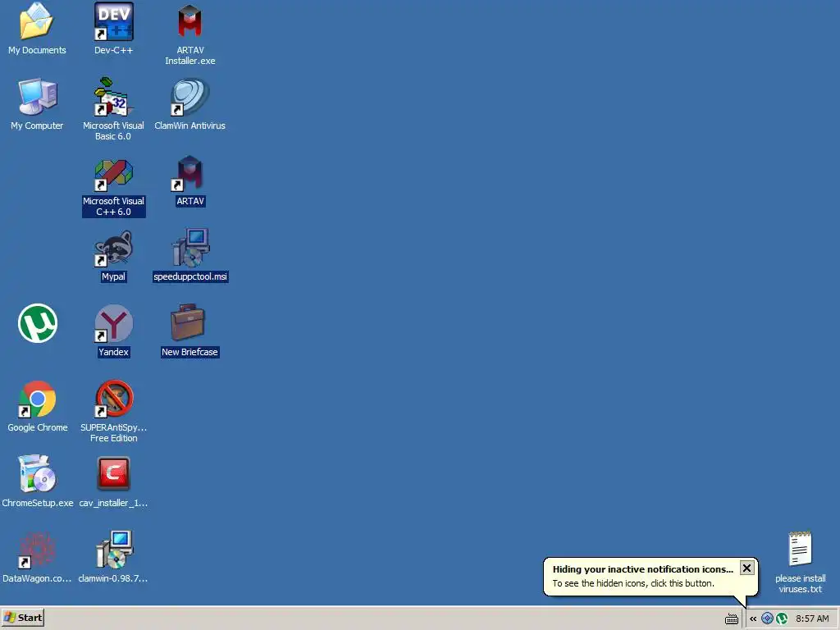This screenshot has height=630, width=840.
Task: Show hidden tray icons with the chevron
Action: click(x=753, y=619)
